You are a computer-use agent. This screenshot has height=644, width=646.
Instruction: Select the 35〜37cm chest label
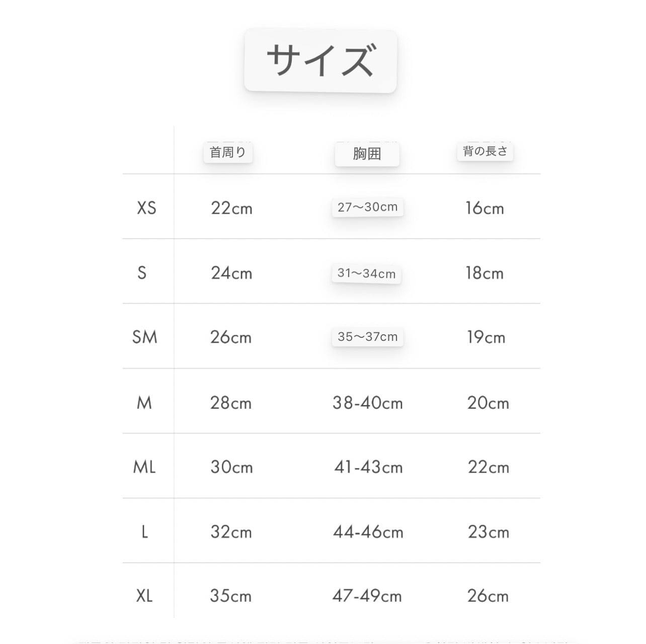[x=367, y=337]
